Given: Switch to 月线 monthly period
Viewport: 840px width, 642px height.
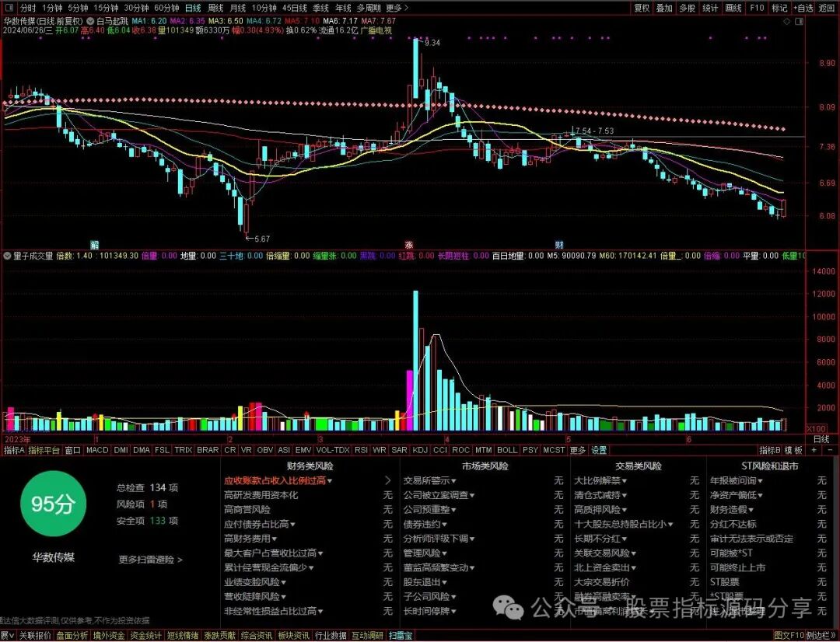Looking at the screenshot, I should pyautogui.click(x=238, y=8).
